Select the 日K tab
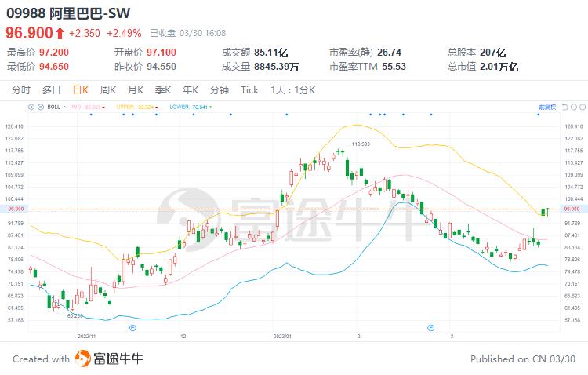Image resolution: width=588 pixels, height=375 pixels. click(81, 90)
